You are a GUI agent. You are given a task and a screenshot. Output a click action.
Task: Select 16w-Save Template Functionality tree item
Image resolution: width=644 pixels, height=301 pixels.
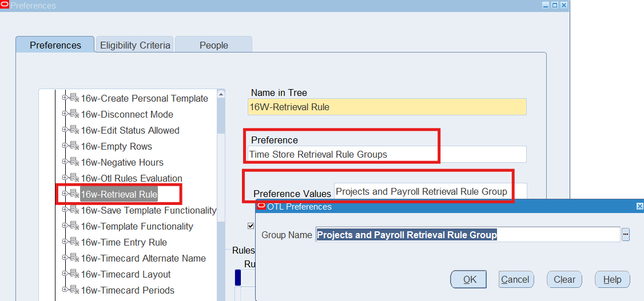coord(149,210)
